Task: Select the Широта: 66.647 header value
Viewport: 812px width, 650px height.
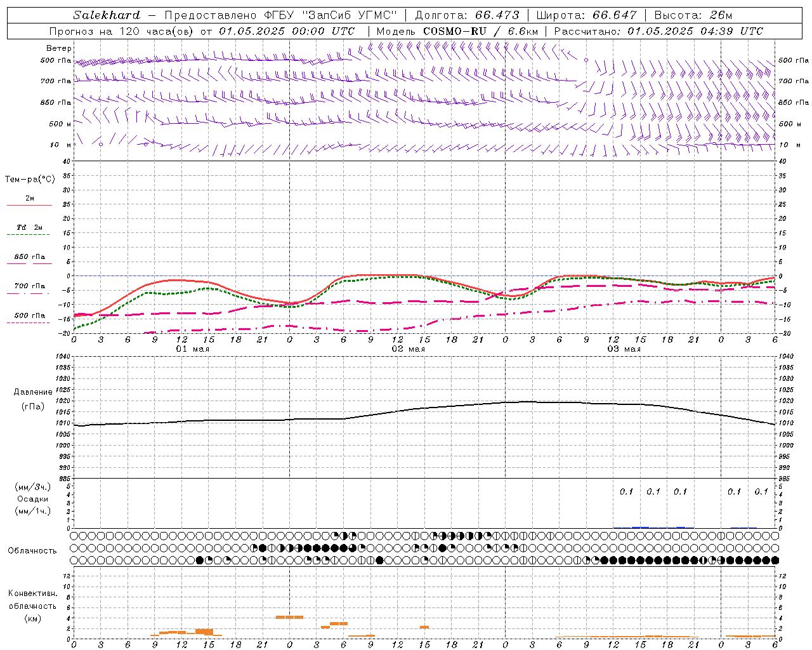Action: click(587, 15)
